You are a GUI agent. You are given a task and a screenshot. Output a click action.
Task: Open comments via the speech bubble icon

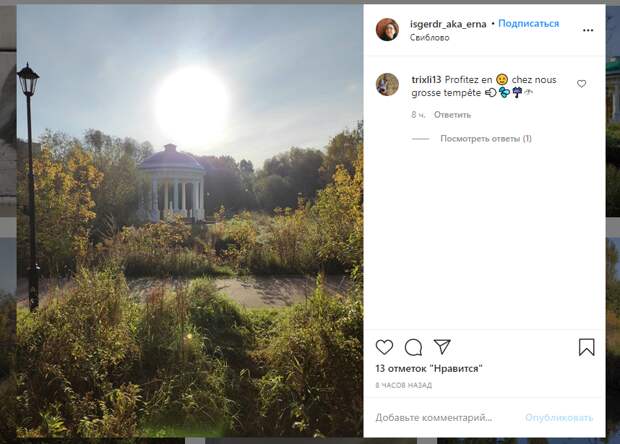(413, 348)
